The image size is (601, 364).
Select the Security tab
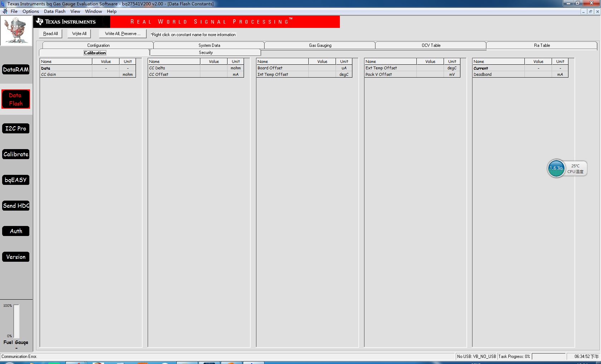[206, 53]
